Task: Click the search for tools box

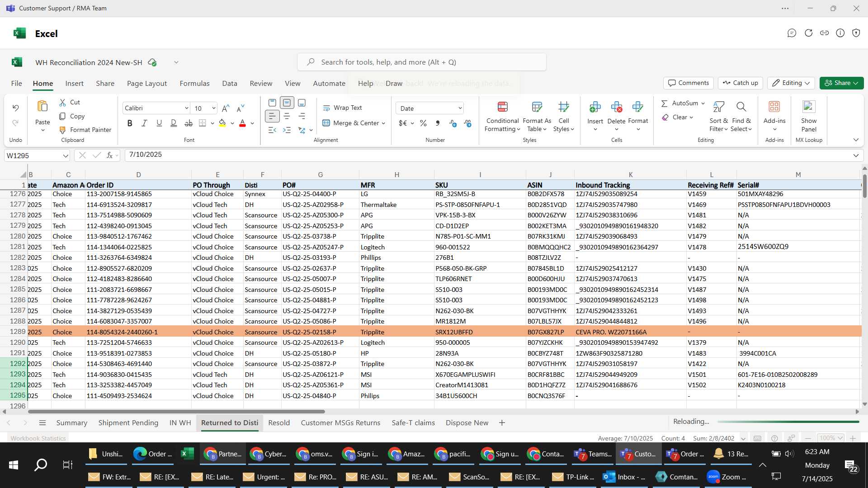Action: (421, 62)
